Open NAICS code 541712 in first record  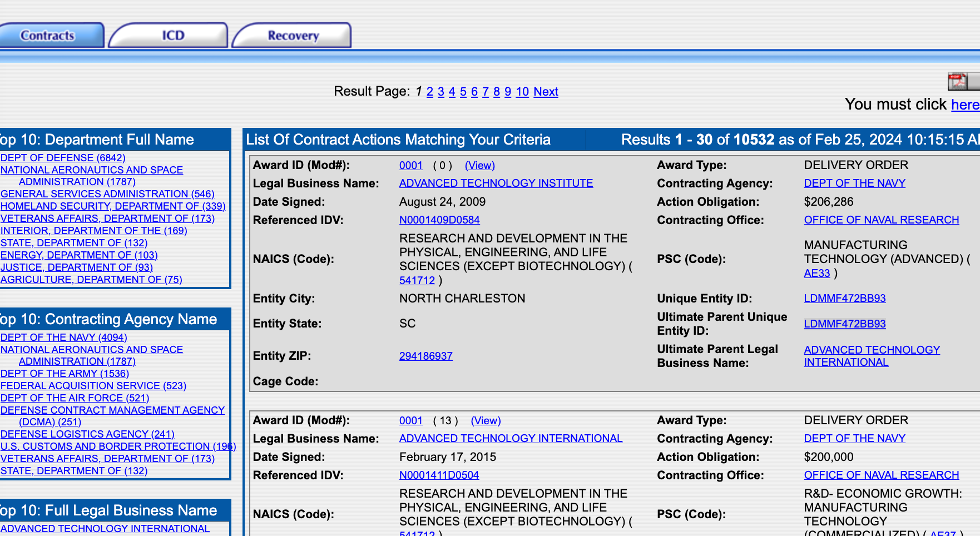[x=417, y=281]
